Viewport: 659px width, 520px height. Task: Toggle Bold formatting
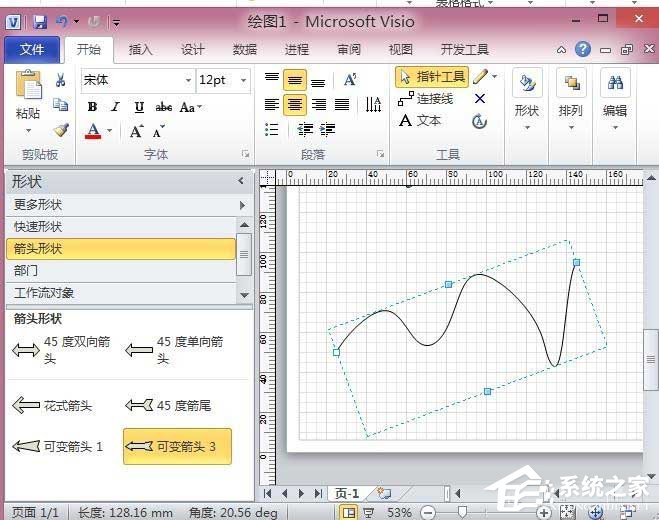(x=92, y=107)
